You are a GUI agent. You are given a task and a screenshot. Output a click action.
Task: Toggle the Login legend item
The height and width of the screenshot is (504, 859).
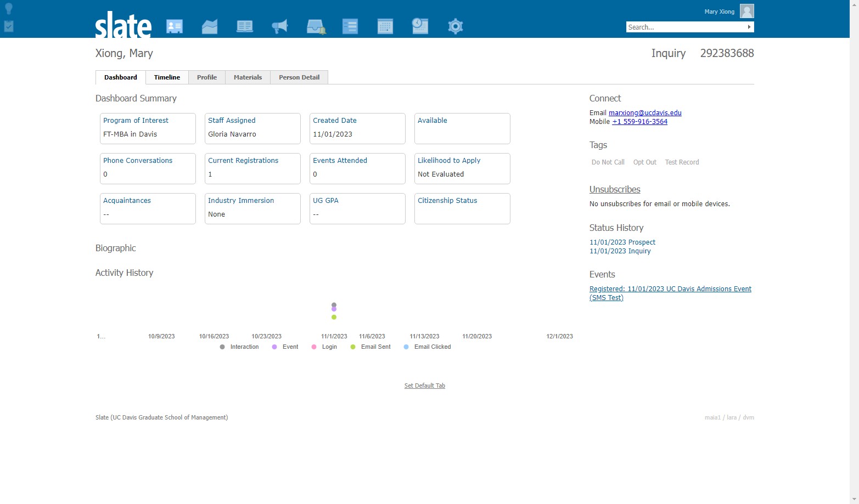click(324, 347)
